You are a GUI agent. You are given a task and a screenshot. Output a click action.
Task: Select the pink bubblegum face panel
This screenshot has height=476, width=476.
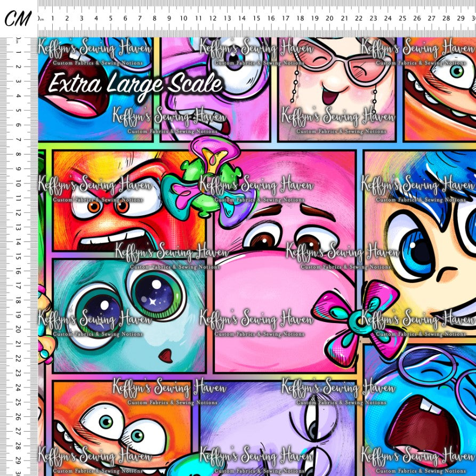pyautogui.click(x=285, y=261)
